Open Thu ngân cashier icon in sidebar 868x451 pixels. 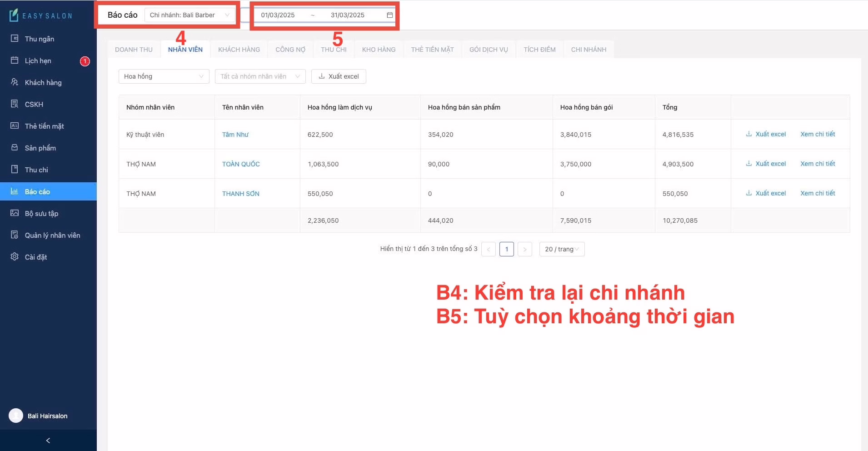point(15,39)
